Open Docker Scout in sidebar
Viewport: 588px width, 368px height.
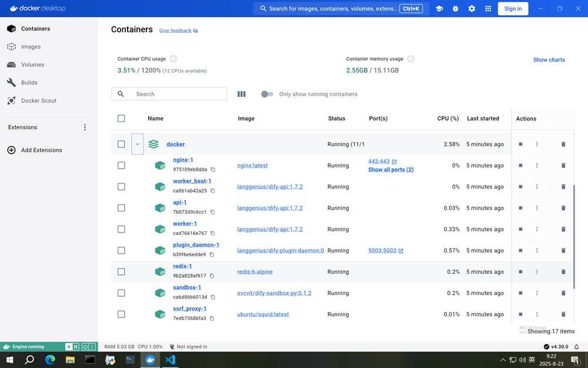pos(49,101)
